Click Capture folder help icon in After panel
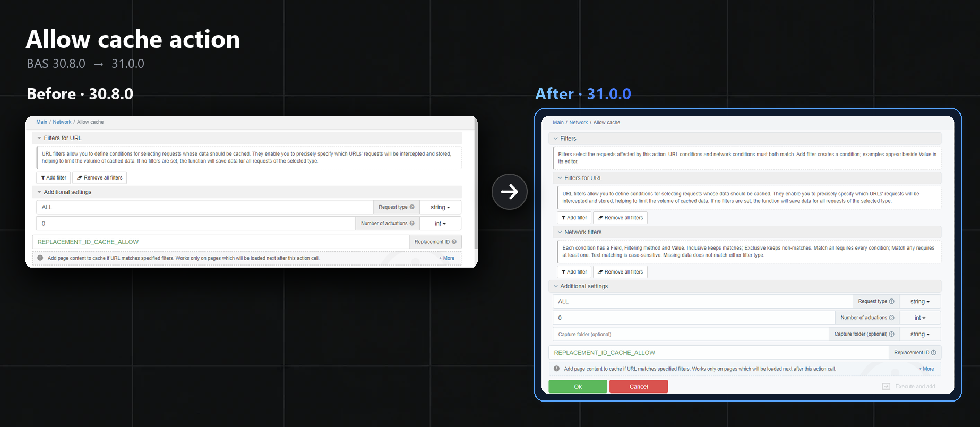The height and width of the screenshot is (427, 980). point(891,335)
